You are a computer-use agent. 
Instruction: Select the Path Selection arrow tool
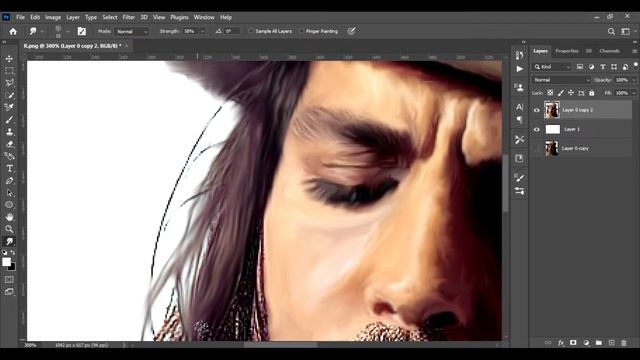(9, 193)
